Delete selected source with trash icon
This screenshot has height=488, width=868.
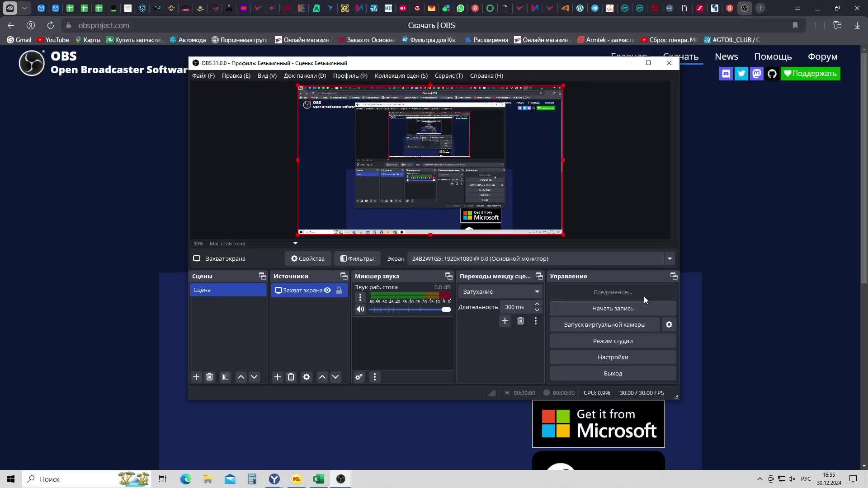point(291,377)
